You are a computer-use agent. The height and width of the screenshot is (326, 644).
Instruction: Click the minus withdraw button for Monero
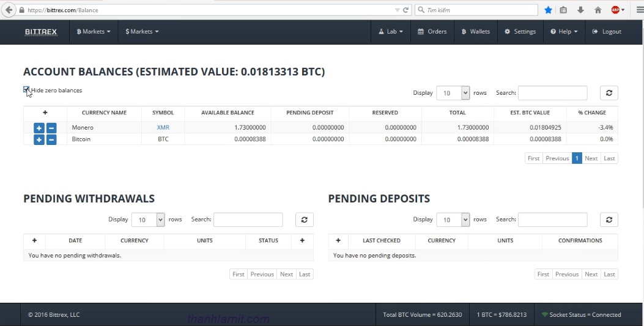[51, 128]
